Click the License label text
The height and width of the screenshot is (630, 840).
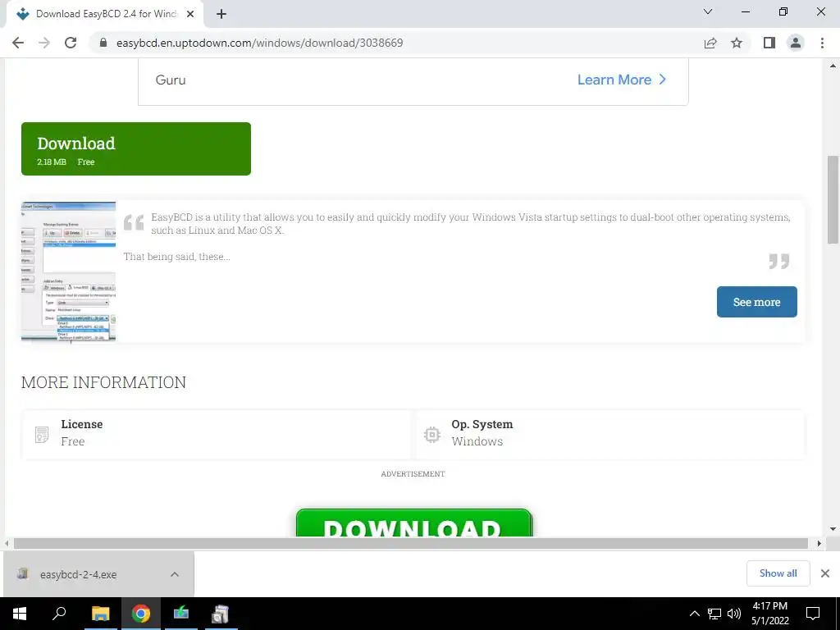point(81,424)
